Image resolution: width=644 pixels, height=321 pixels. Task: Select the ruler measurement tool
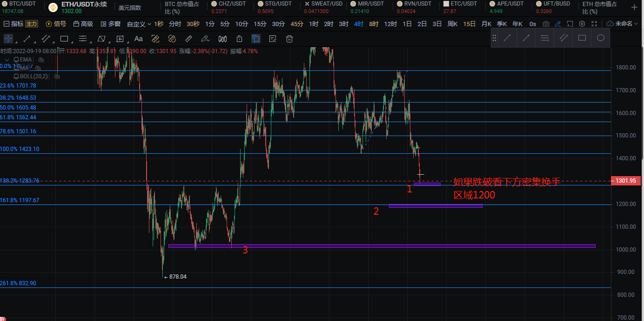[x=188, y=39]
